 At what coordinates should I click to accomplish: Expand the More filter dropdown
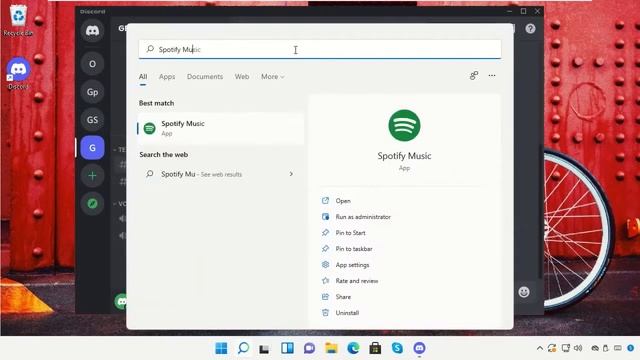point(273,77)
